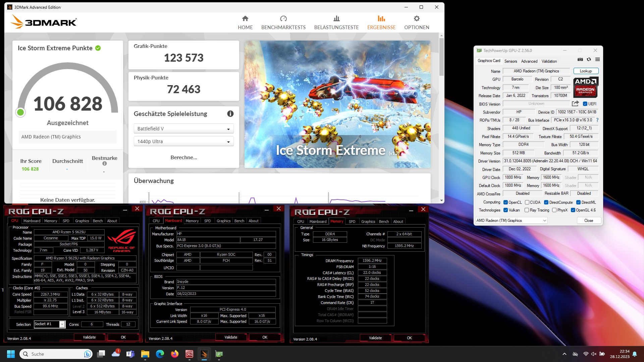
Task: Open Task View in taskbar
Action: coord(101,354)
